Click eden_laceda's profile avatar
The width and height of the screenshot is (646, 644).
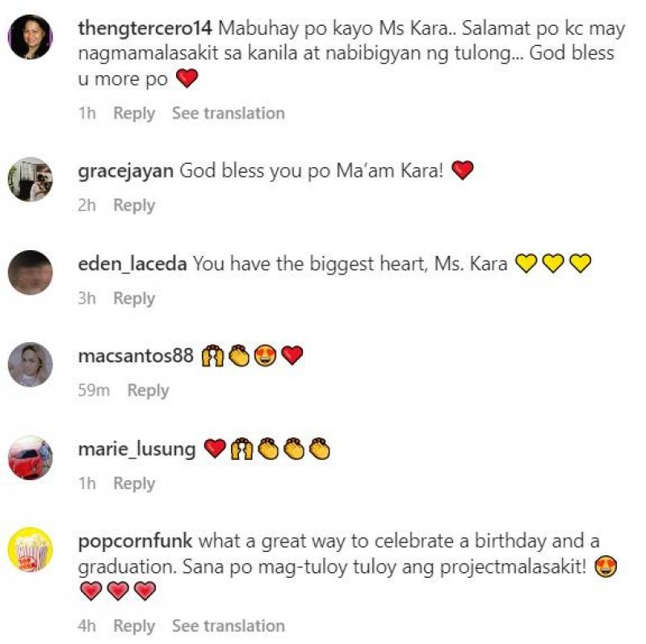click(x=31, y=272)
